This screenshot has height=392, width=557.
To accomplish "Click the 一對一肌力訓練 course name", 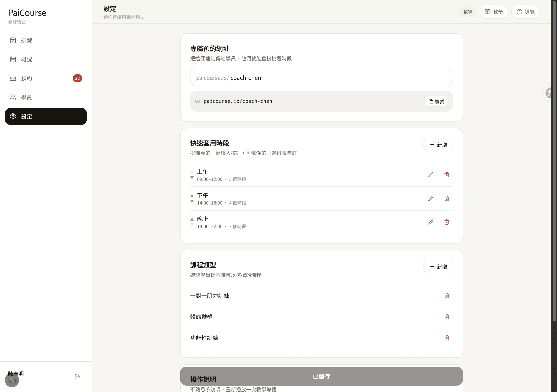I will pos(210,296).
